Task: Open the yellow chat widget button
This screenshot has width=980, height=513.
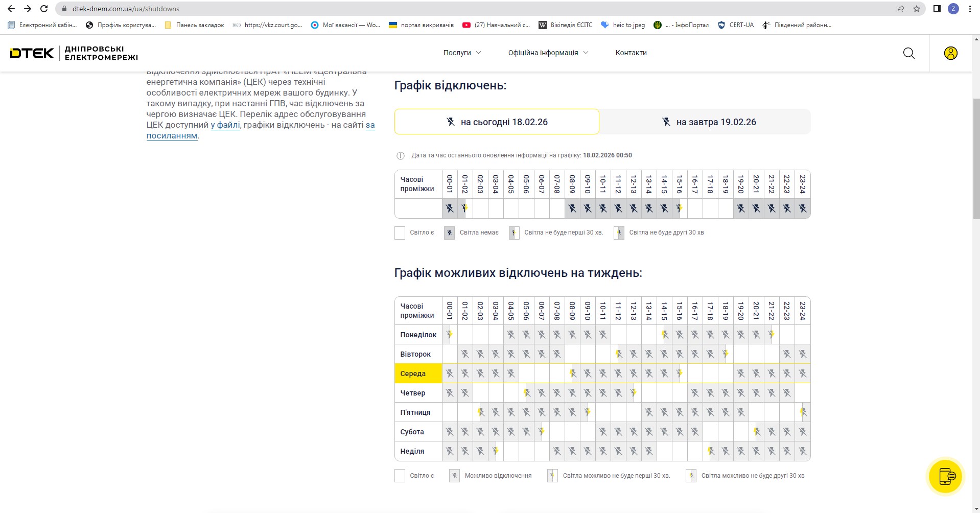Action: click(x=945, y=476)
